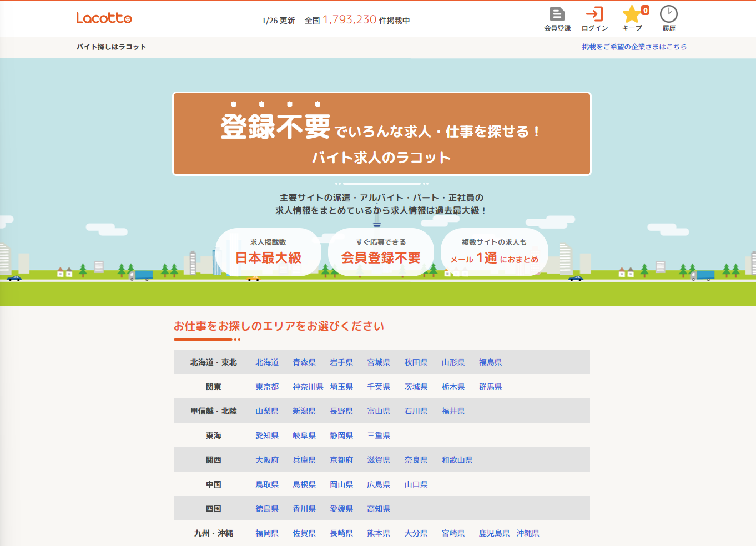This screenshot has width=756, height=546.
Task: Select 和歌山県 in the 関西 row
Action: [x=457, y=459]
